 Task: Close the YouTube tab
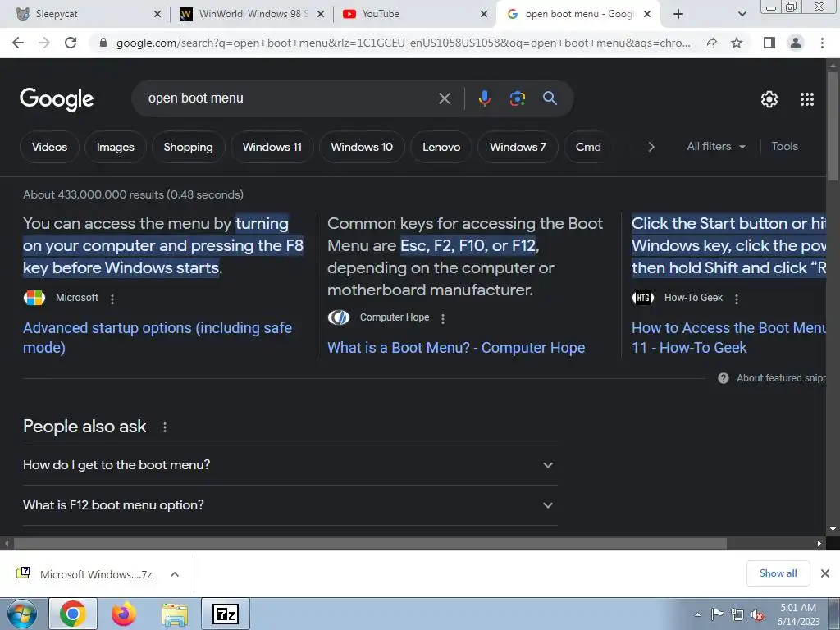484,14
